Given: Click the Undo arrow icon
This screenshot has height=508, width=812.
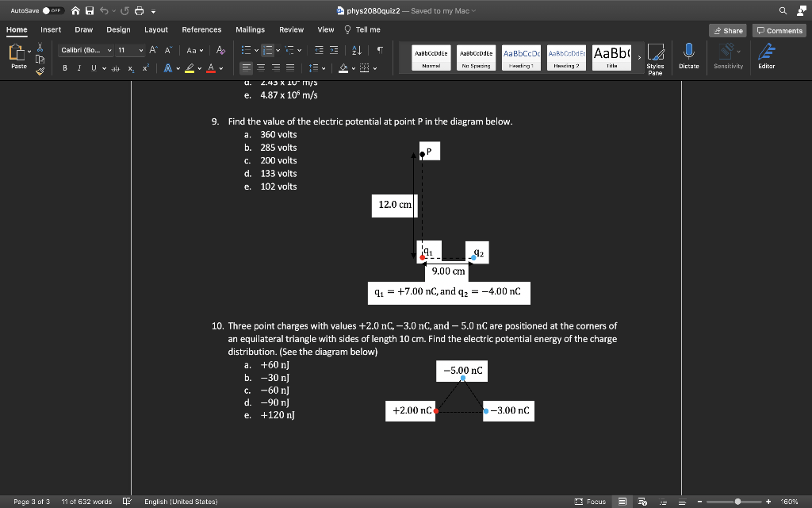Looking at the screenshot, I should [104, 11].
